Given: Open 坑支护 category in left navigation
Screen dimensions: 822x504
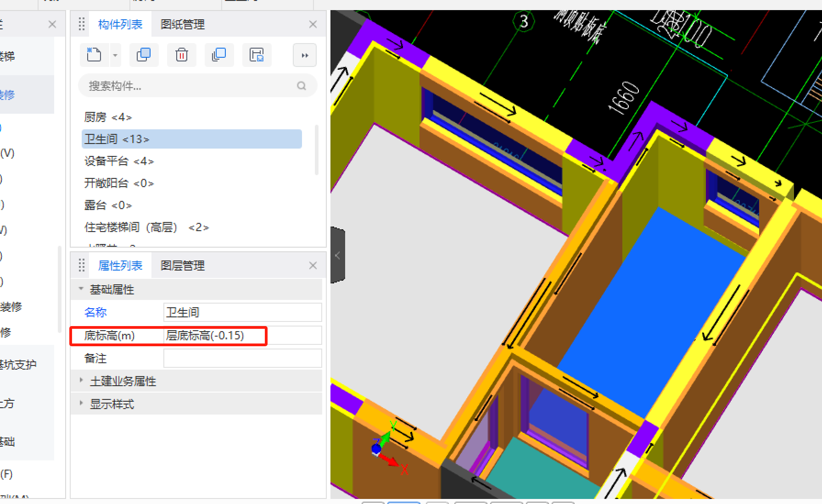Looking at the screenshot, I should point(18,365).
